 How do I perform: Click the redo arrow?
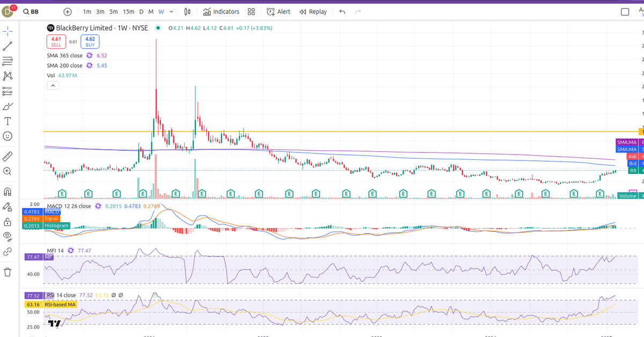[357, 12]
